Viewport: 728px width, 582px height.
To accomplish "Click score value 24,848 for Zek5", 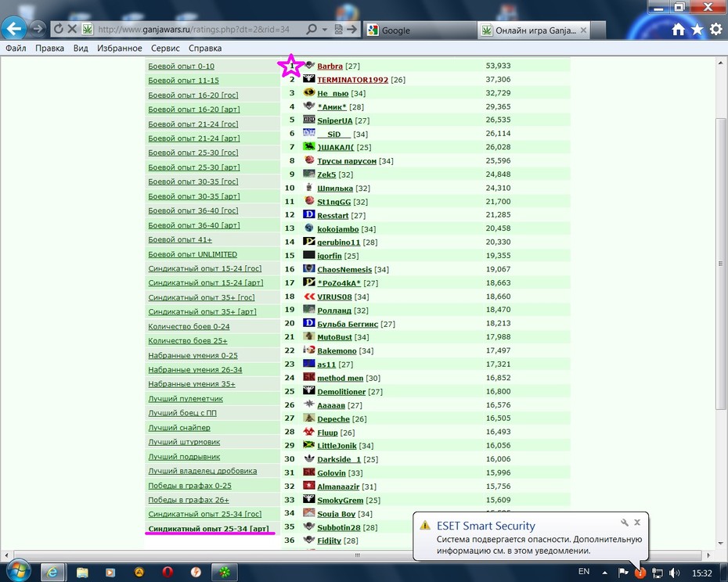I will [498, 174].
